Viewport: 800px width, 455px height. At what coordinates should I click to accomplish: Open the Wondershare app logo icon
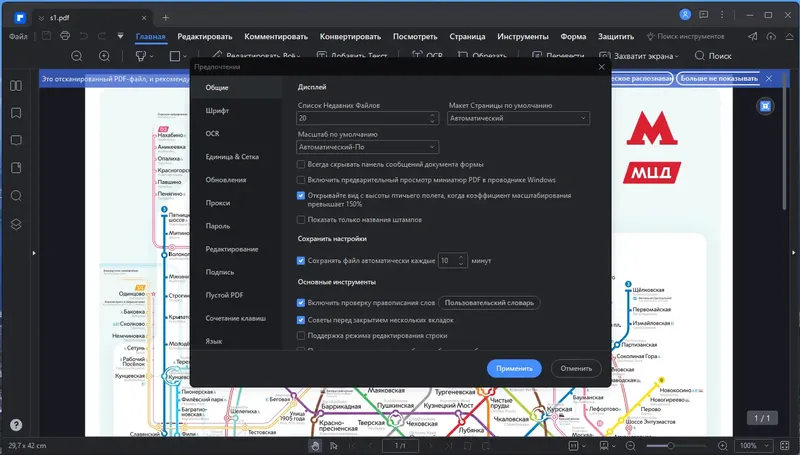[x=20, y=18]
